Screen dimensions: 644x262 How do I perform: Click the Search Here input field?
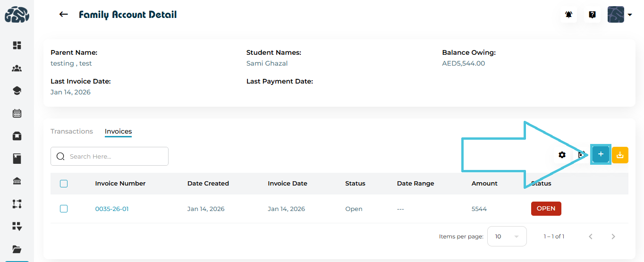(116, 156)
